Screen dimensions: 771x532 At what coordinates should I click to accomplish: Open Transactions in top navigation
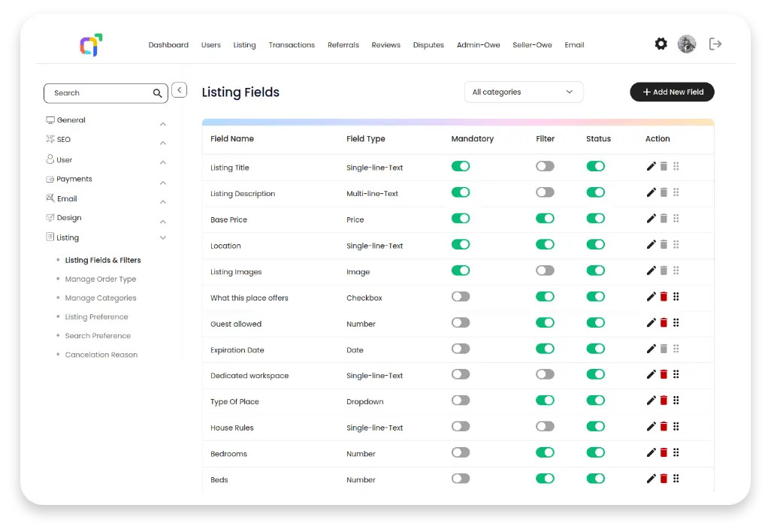click(292, 45)
